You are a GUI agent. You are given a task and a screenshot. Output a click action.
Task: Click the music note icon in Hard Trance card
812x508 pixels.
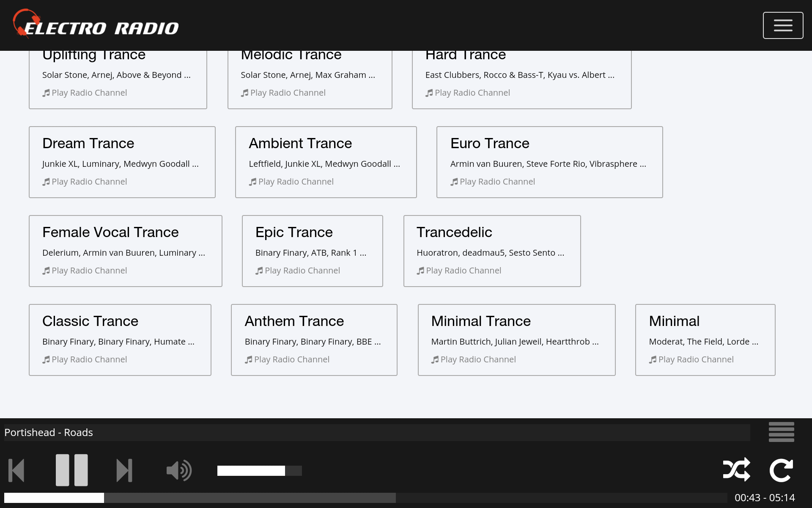pyautogui.click(x=429, y=93)
